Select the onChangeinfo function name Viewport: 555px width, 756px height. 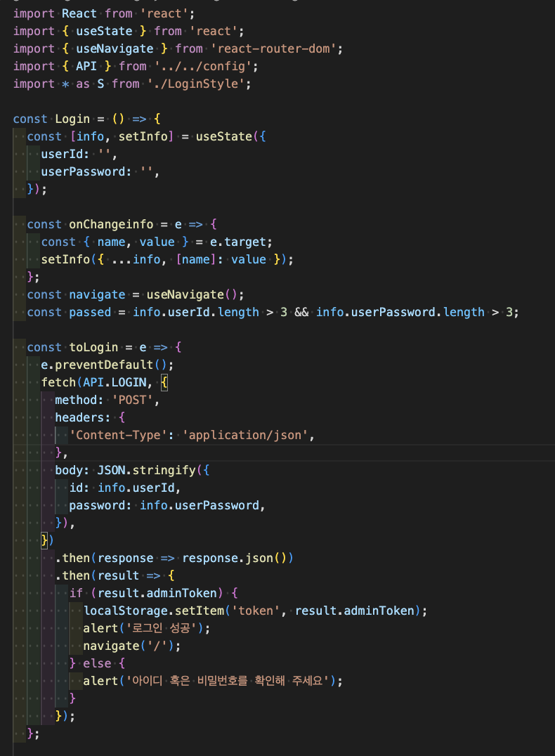coord(111,224)
